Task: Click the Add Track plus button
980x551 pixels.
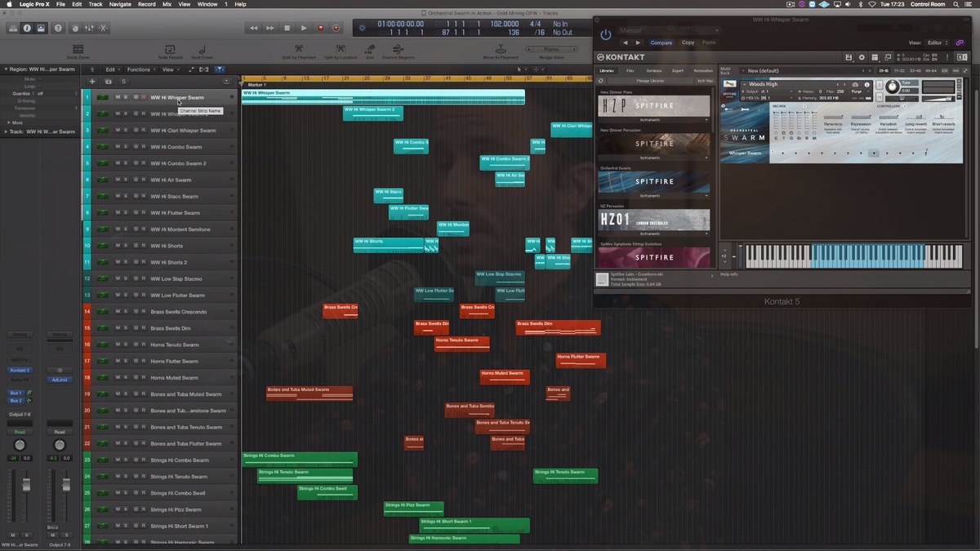Action: (x=92, y=82)
